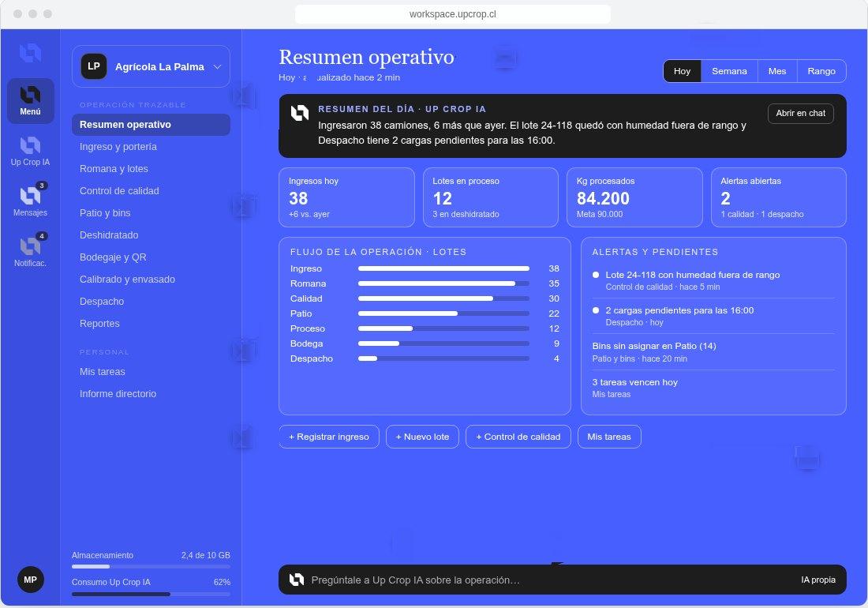
Task: Open Resumen operativo in the sidebar
Action: 152,125
